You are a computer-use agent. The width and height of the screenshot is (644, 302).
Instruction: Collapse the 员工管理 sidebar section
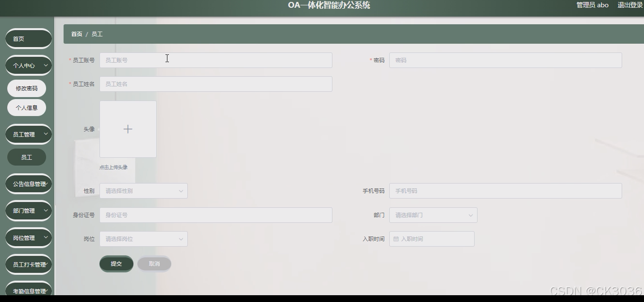click(28, 134)
